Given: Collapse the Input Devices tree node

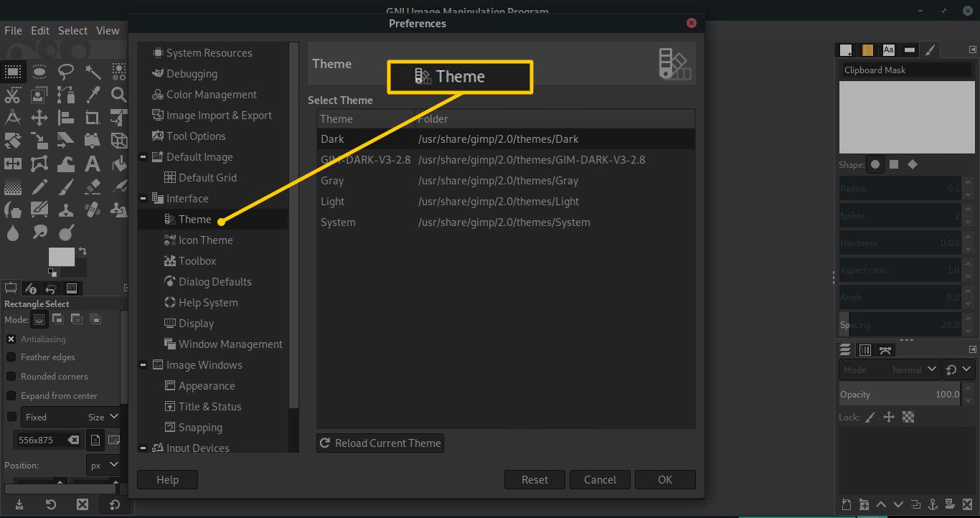Looking at the screenshot, I should (143, 448).
